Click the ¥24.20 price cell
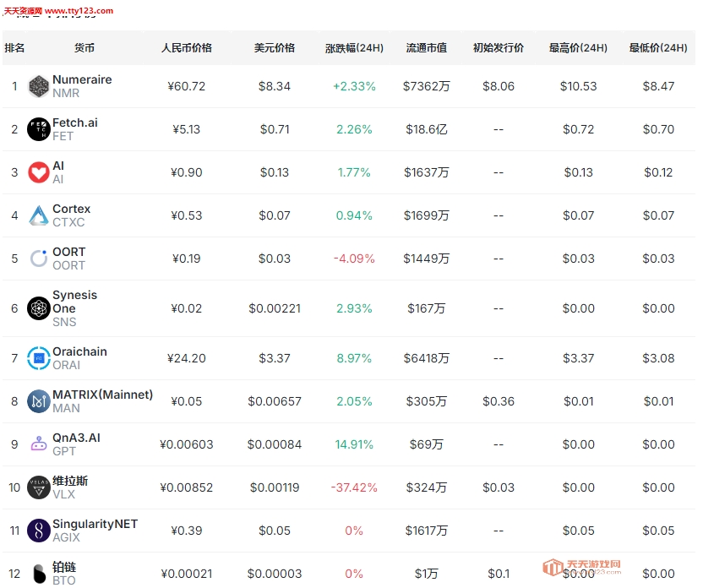This screenshot has height=588, width=703. [x=187, y=358]
